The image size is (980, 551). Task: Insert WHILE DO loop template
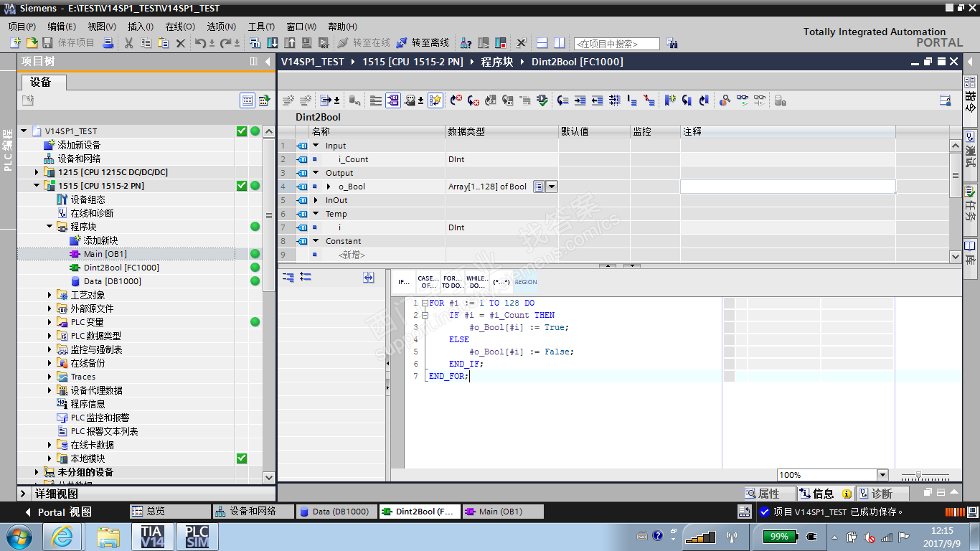click(x=476, y=282)
